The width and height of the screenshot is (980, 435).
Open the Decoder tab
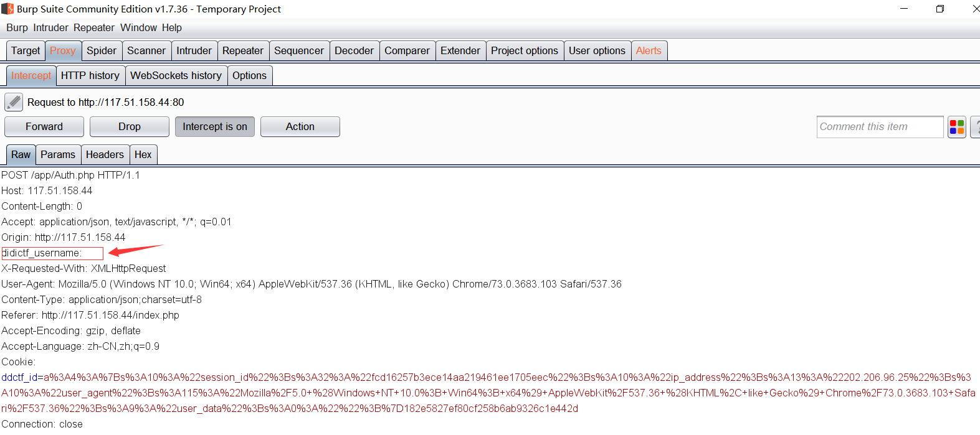click(x=354, y=51)
